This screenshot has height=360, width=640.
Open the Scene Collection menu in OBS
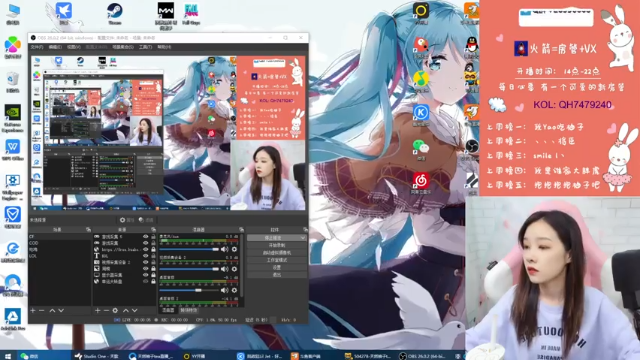pyautogui.click(x=123, y=47)
